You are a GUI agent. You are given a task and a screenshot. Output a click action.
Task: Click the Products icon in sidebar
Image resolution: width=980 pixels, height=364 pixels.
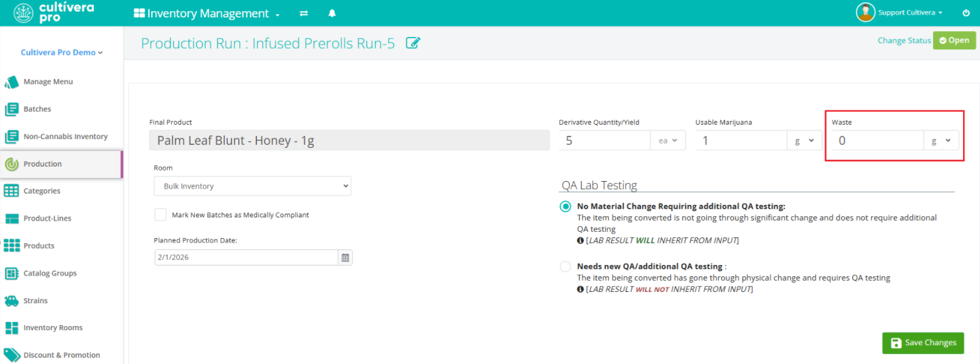(11, 246)
